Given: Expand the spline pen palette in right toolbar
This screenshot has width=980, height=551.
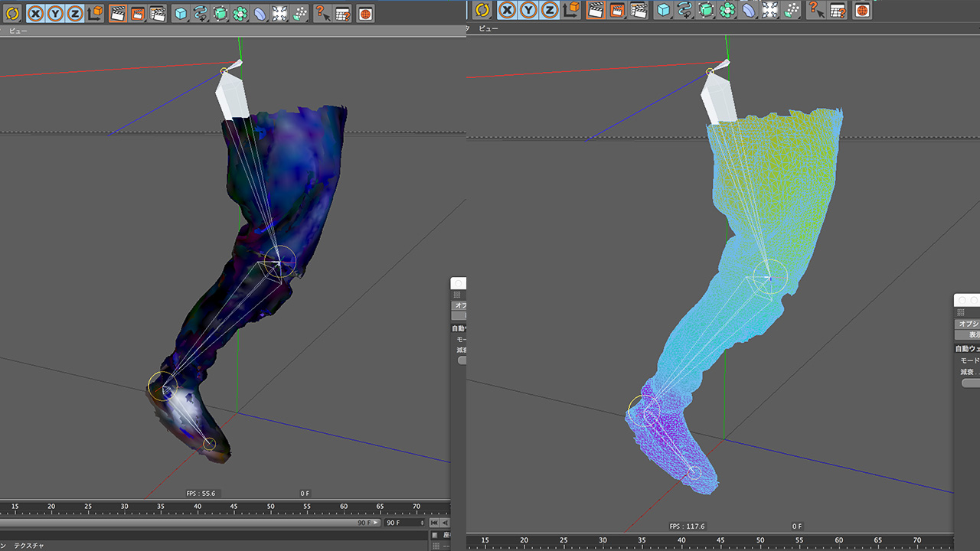Looking at the screenshot, I should click(x=684, y=10).
